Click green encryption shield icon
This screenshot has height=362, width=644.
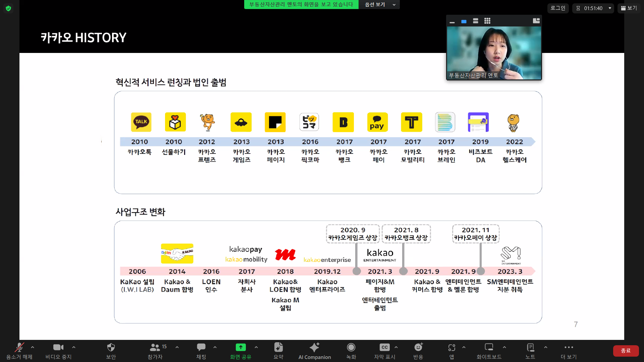tap(8, 8)
